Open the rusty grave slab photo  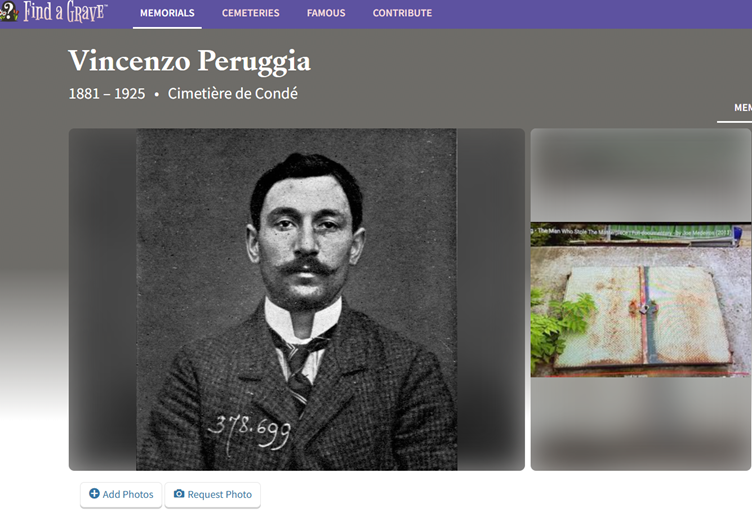pyautogui.click(x=641, y=299)
